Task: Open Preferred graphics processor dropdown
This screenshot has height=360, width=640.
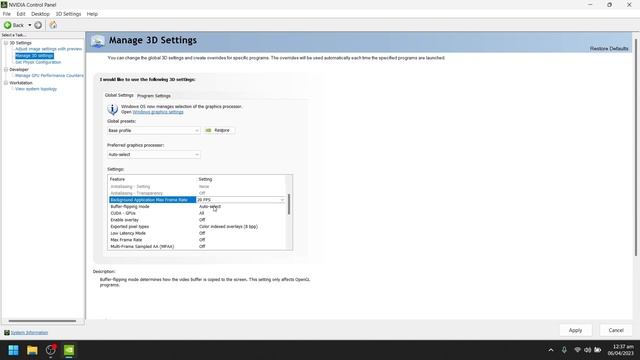Action: click(153, 155)
